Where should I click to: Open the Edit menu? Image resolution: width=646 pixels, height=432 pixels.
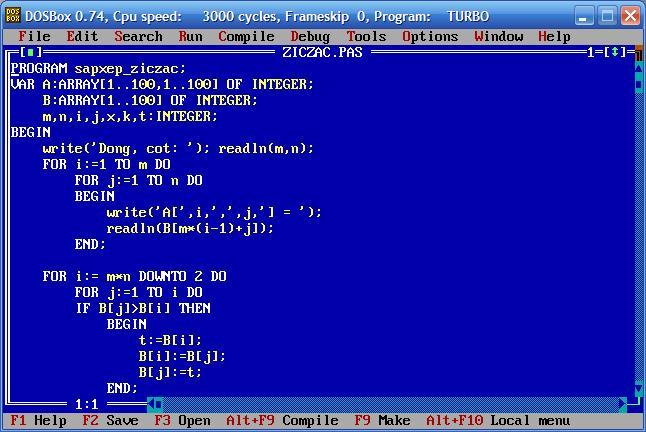pos(82,36)
